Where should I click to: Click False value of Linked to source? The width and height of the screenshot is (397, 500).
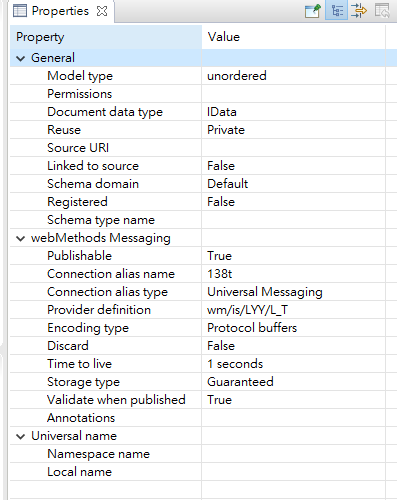(221, 166)
